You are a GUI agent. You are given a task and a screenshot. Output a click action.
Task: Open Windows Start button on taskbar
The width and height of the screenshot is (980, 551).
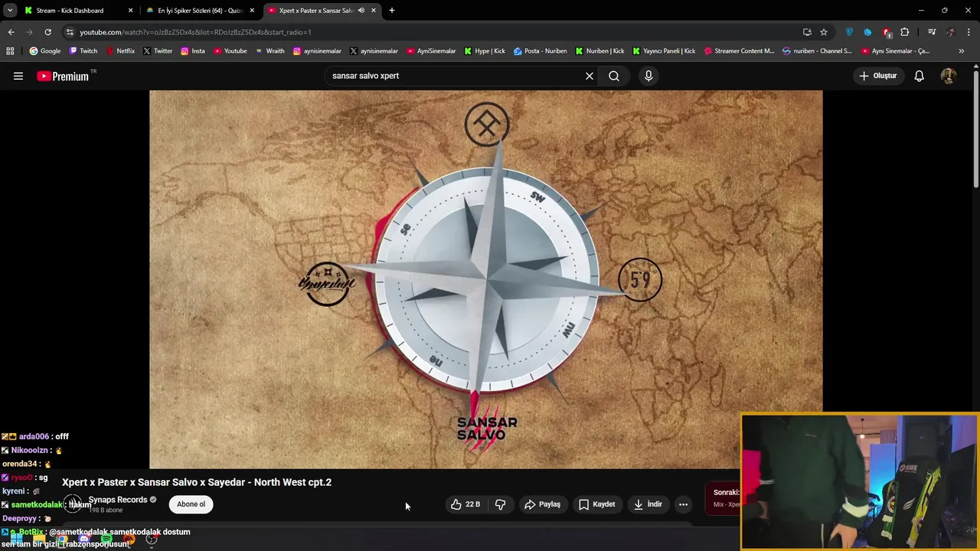(15, 540)
